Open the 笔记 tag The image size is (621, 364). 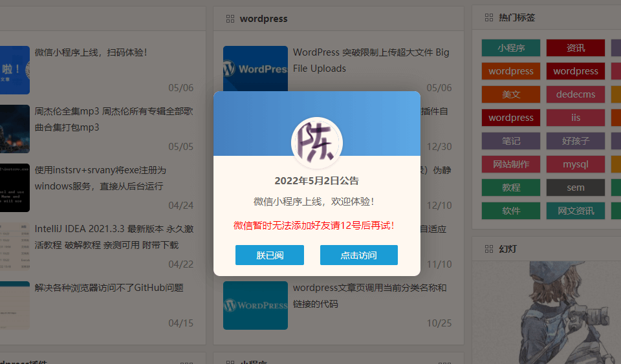(x=511, y=141)
